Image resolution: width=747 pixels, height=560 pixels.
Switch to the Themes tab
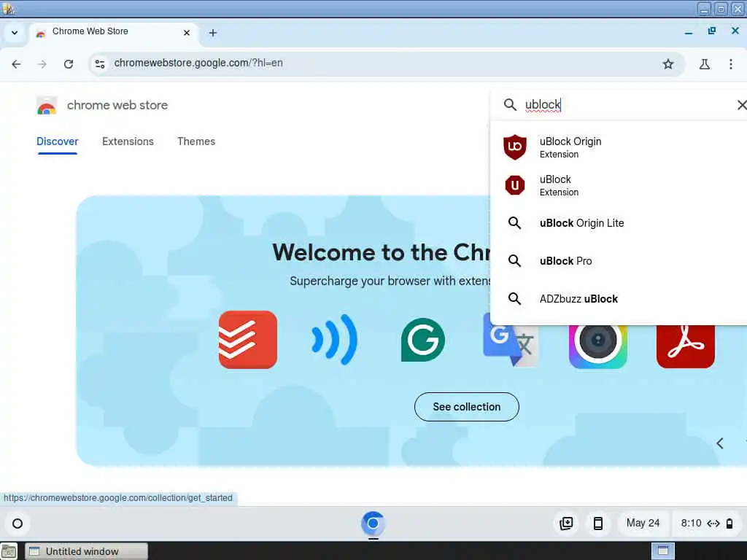[196, 141]
